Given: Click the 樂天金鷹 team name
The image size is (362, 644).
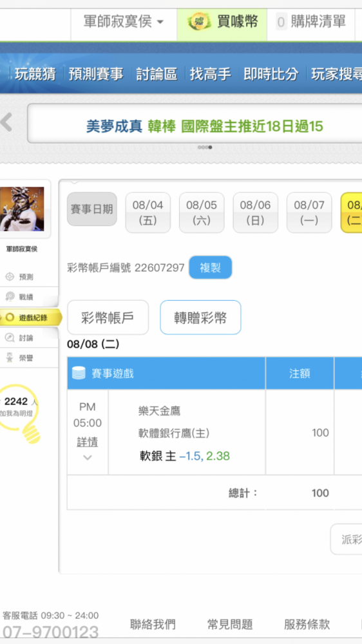Looking at the screenshot, I should (160, 411).
